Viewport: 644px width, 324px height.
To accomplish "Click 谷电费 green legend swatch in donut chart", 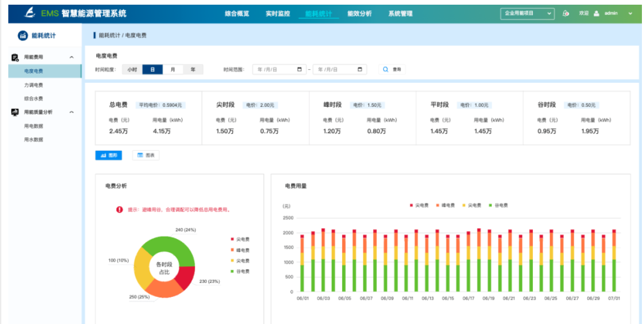I will tap(232, 271).
